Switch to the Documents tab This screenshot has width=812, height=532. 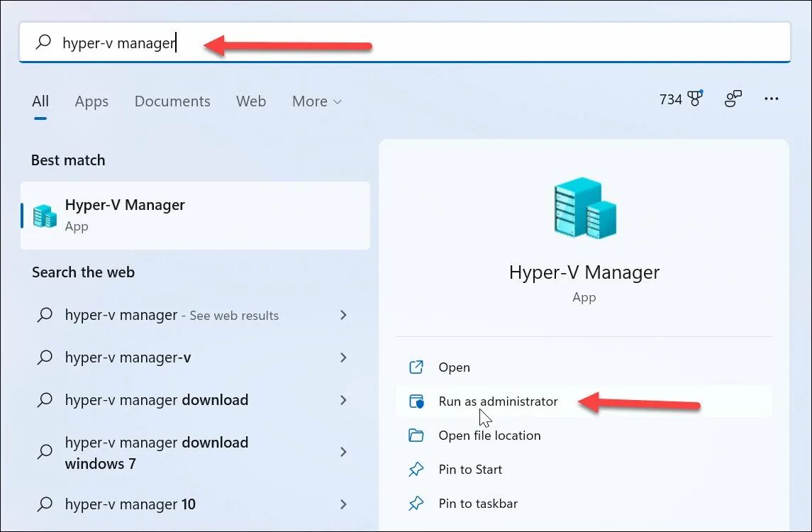172,101
